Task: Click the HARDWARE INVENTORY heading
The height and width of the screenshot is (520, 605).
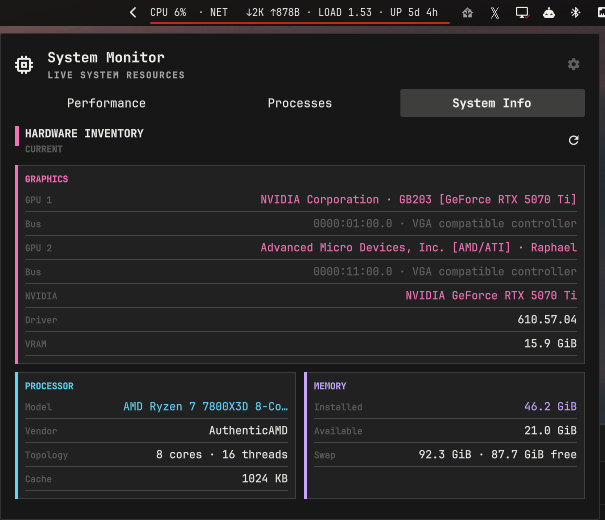Action: [84, 133]
